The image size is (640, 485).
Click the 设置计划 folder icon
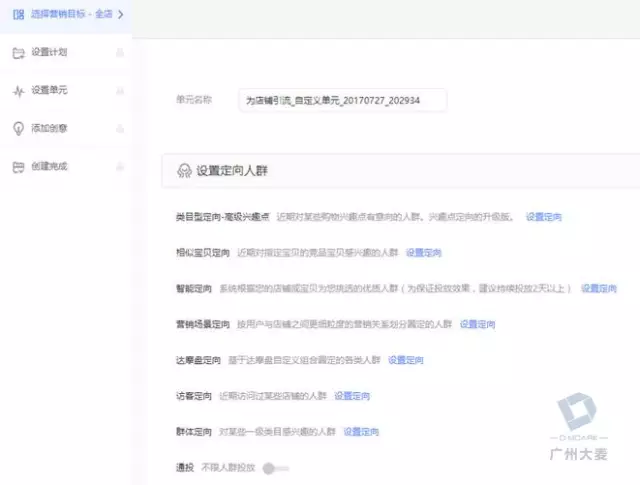(18, 52)
